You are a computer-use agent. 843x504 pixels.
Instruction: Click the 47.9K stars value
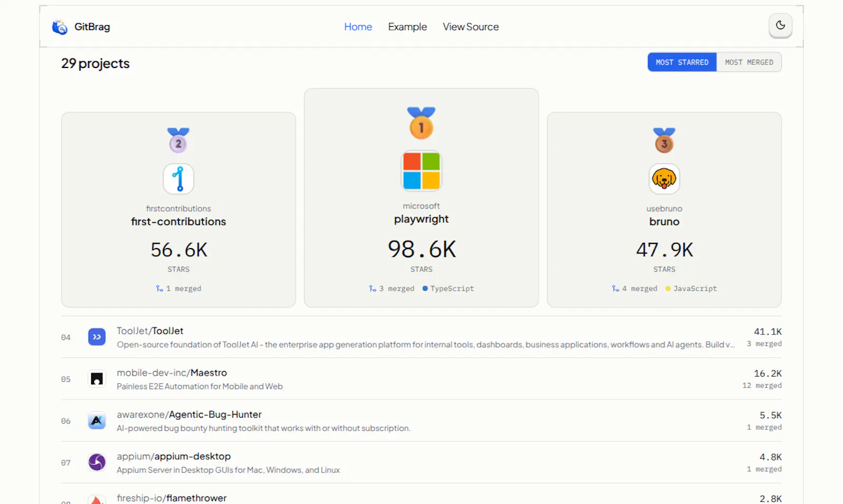pyautogui.click(x=664, y=250)
